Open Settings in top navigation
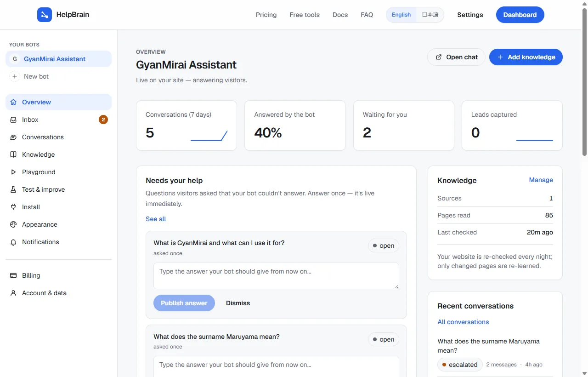 pyautogui.click(x=470, y=15)
